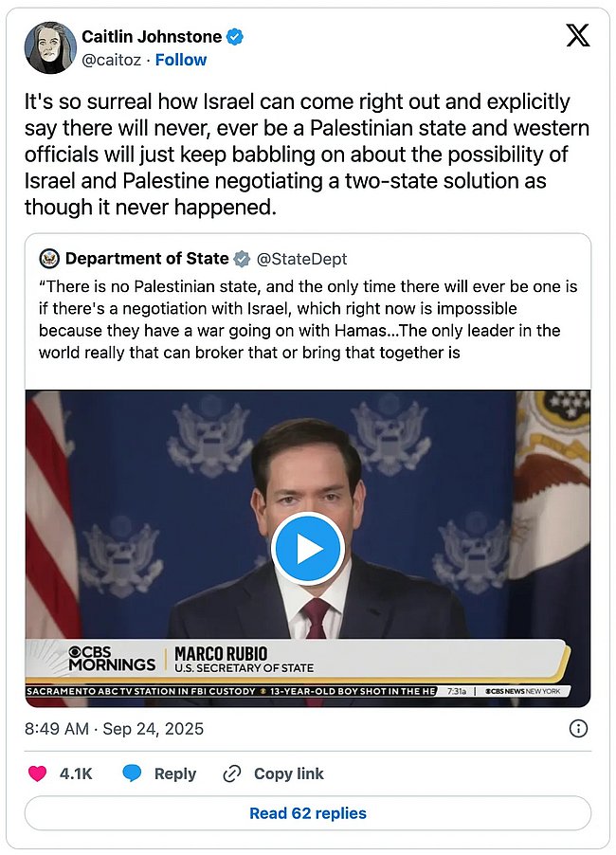Open the @StateDept handle link
This screenshot has width=616, height=855.
(302, 259)
